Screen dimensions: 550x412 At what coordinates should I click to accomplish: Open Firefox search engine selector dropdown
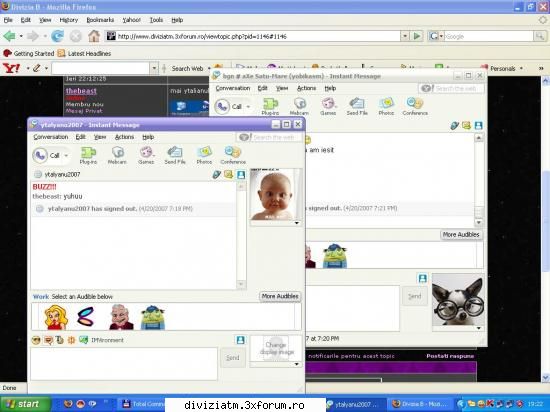(441, 36)
